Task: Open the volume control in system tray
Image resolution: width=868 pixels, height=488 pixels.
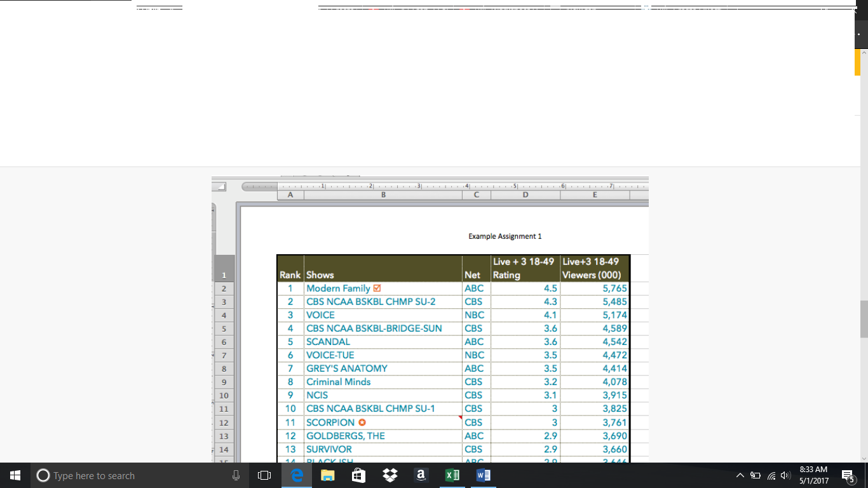Action: [x=786, y=475]
